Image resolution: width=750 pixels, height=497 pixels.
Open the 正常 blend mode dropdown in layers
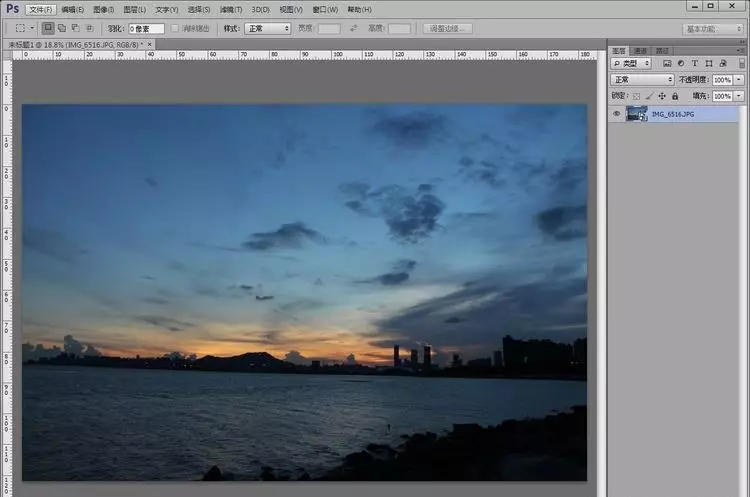[x=642, y=79]
